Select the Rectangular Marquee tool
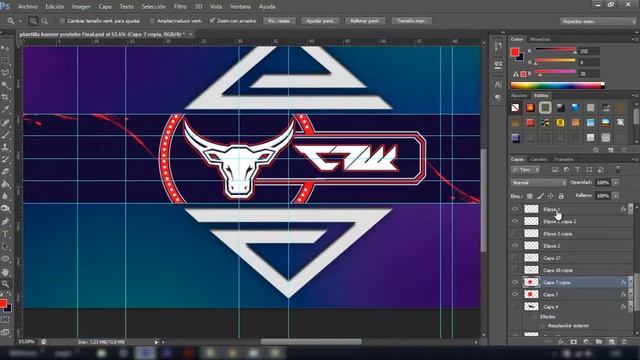 (5, 60)
